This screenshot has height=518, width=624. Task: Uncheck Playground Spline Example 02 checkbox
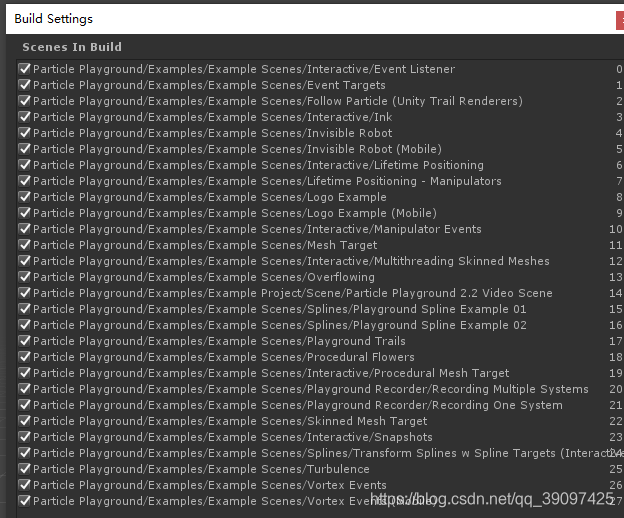click(x=25, y=325)
